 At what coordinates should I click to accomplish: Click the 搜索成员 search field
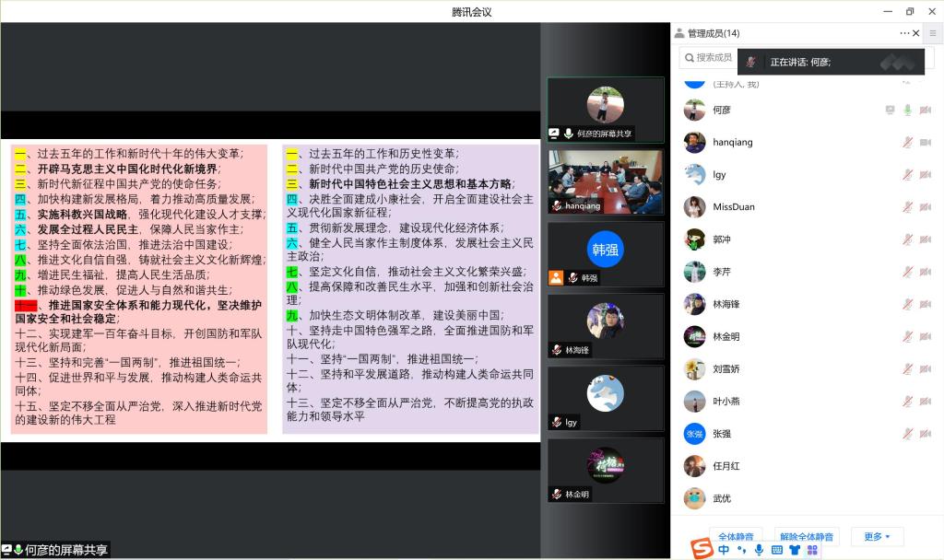712,58
